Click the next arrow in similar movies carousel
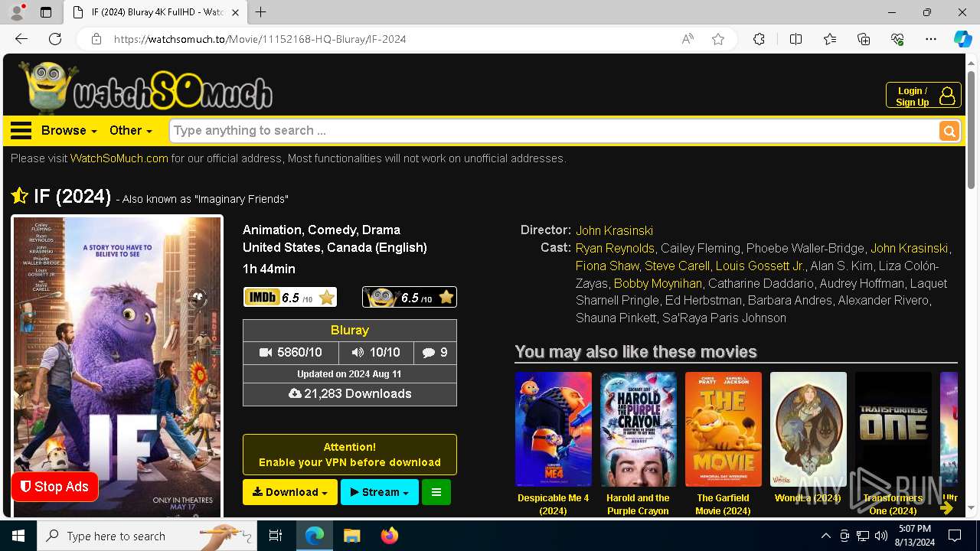 947,507
